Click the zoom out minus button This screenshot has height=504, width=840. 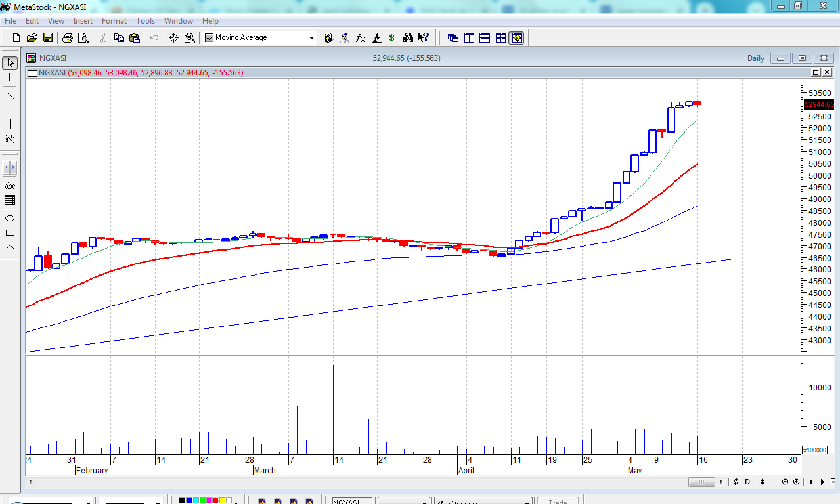click(785, 482)
